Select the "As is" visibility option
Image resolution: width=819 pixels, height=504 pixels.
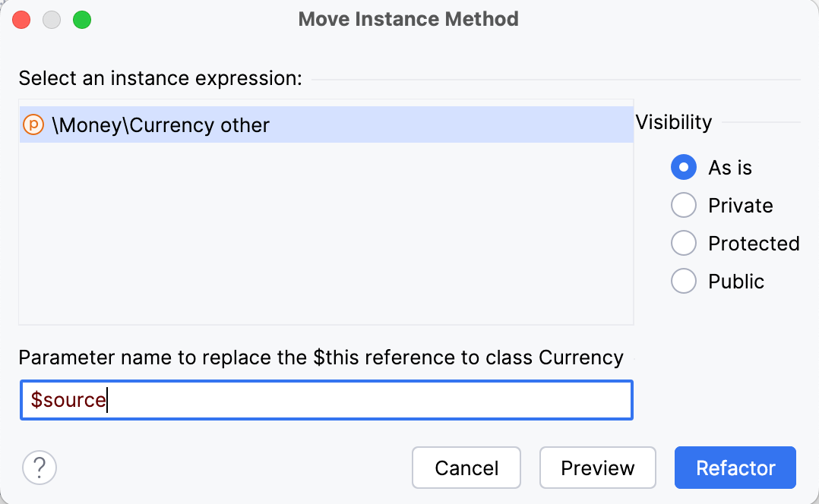tap(683, 167)
